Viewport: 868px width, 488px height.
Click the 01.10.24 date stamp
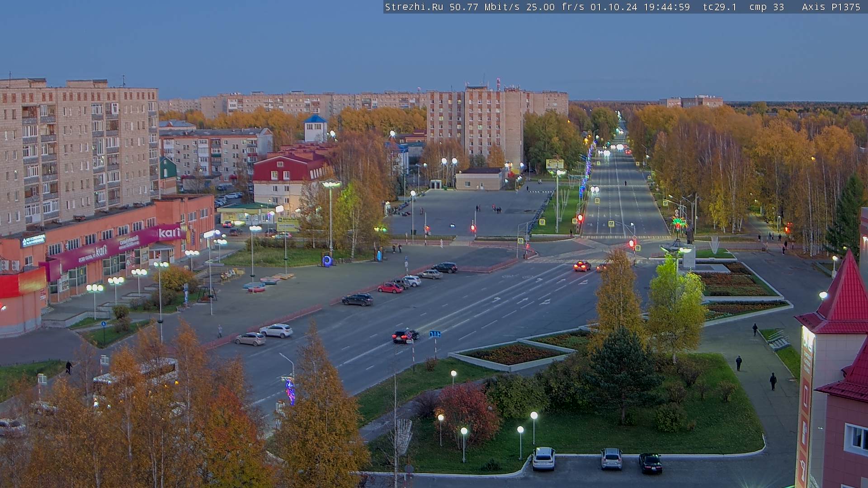pos(613,7)
